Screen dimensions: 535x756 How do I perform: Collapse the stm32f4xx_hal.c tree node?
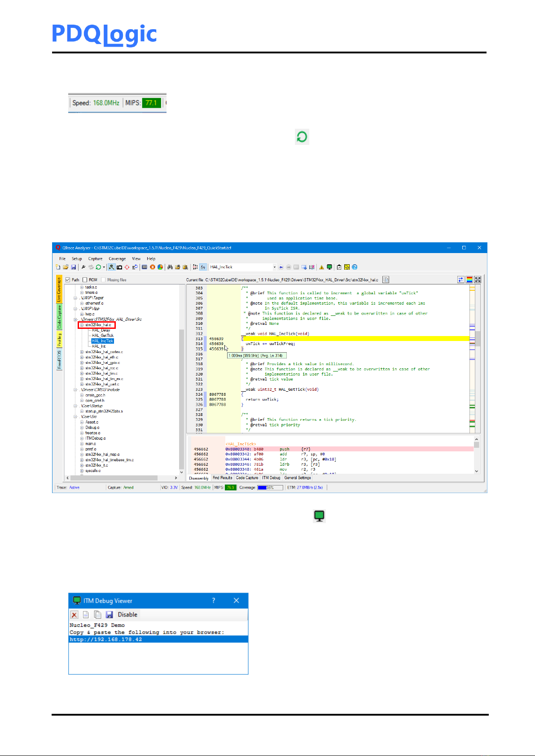pyautogui.click(x=82, y=325)
